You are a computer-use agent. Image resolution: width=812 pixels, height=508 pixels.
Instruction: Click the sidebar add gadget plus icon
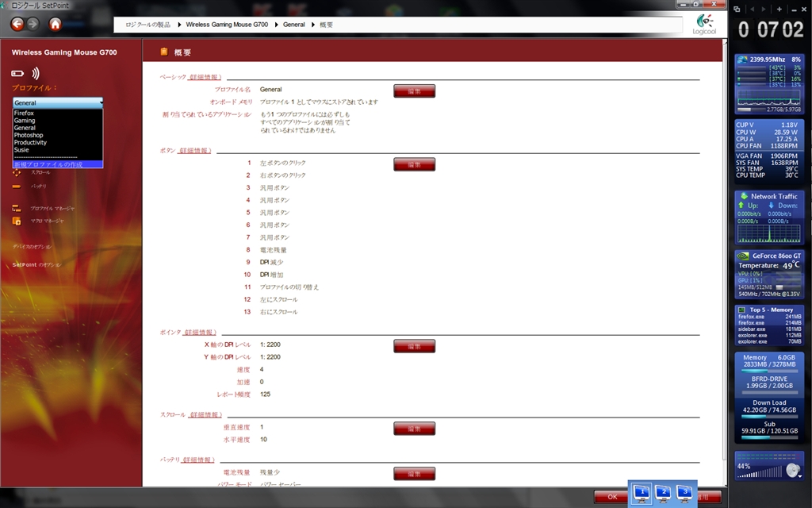[779, 9]
